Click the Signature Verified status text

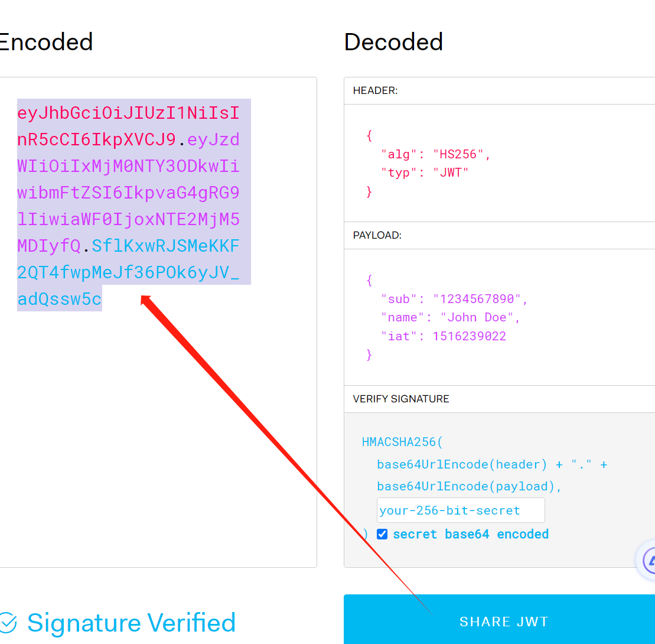coord(131,623)
